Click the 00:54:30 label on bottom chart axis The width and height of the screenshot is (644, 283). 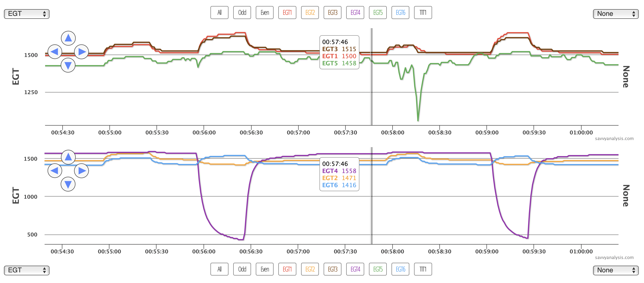pyautogui.click(x=62, y=251)
